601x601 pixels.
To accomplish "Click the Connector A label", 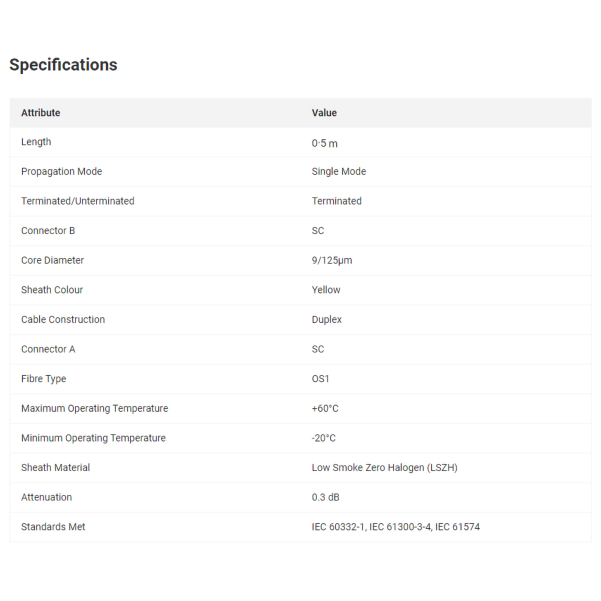I will coord(48,349).
